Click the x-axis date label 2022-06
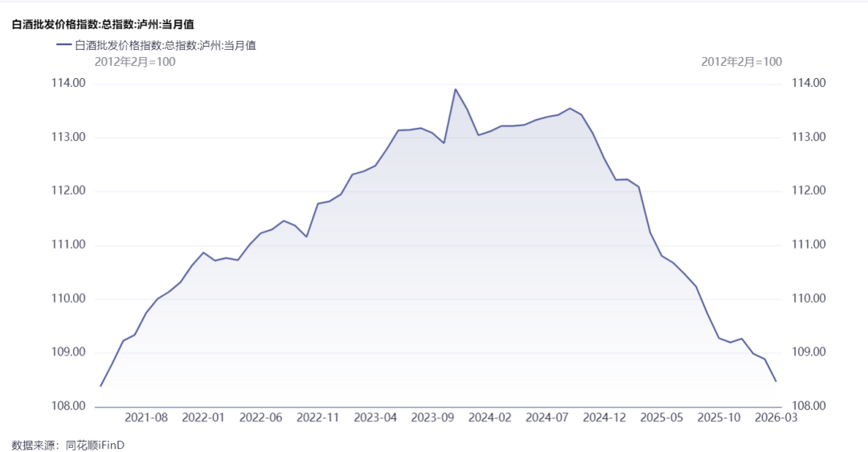This screenshot has width=868, height=452. click(260, 417)
